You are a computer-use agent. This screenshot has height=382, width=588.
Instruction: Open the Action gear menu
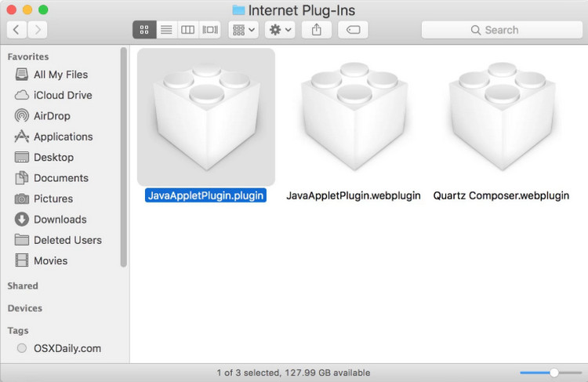pyautogui.click(x=280, y=30)
